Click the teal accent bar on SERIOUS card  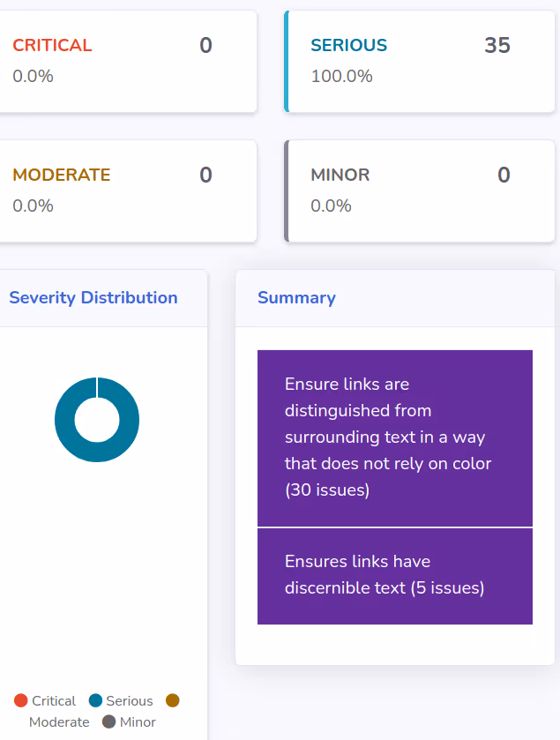click(x=285, y=61)
